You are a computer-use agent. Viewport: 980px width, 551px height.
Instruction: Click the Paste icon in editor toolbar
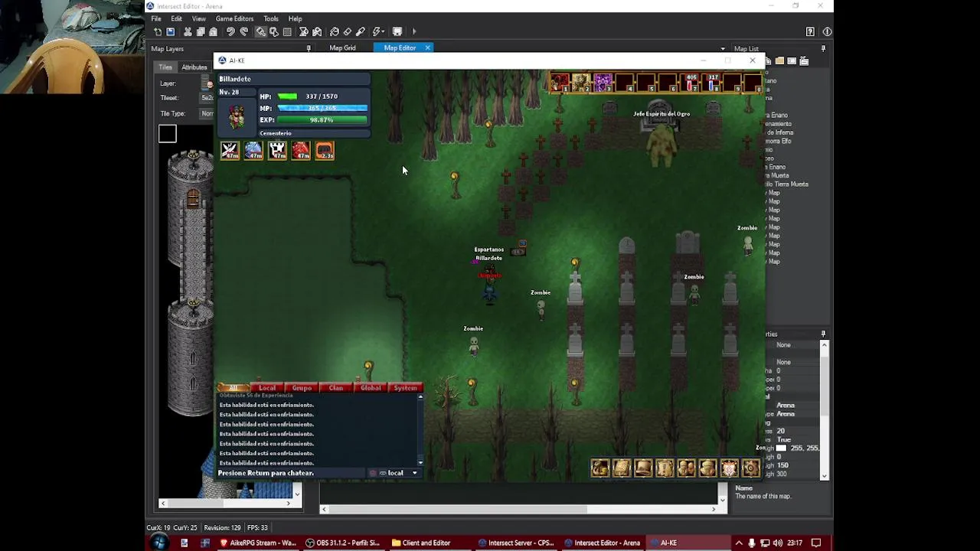213,31
